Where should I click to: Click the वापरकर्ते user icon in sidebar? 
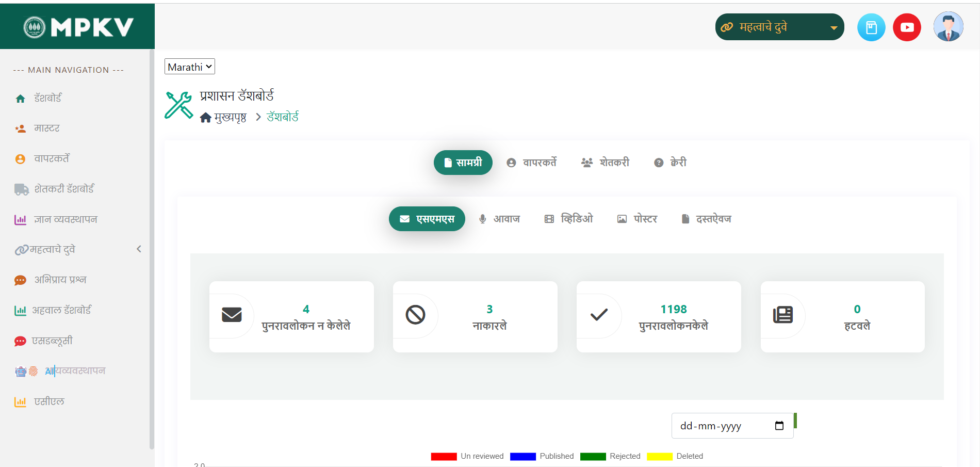[21, 159]
